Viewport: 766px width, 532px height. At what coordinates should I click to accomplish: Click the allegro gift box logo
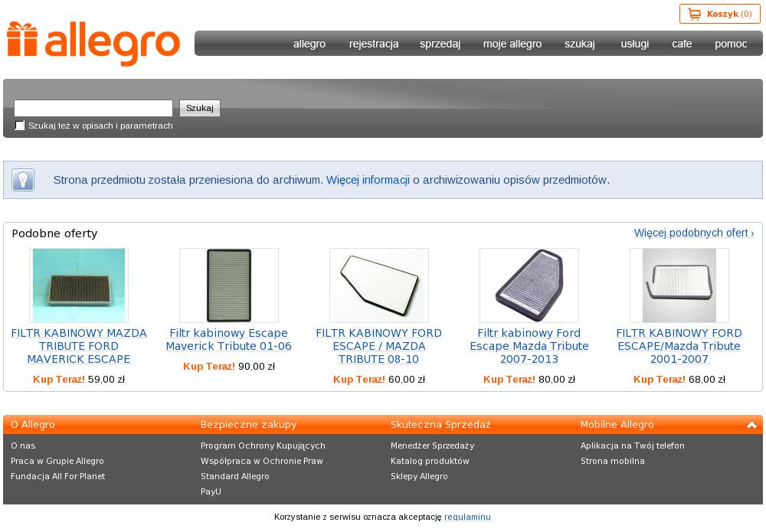coord(93,43)
